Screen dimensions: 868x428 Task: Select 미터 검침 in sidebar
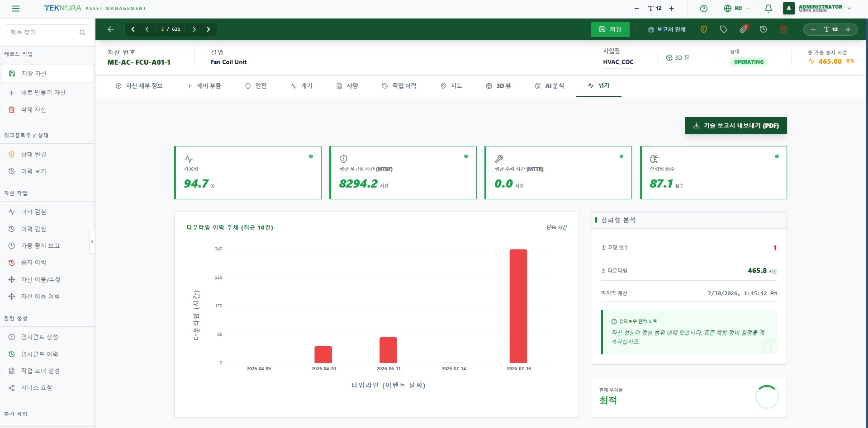(47, 212)
